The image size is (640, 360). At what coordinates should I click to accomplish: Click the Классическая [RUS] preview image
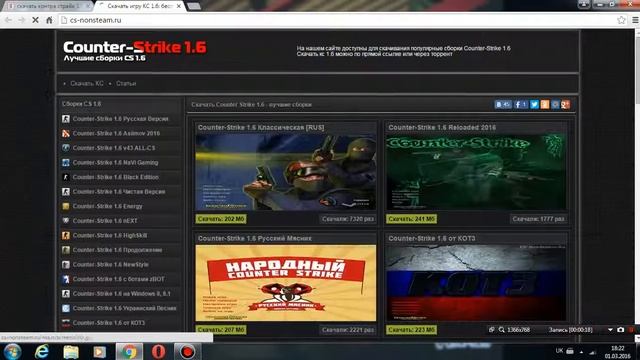(286, 172)
